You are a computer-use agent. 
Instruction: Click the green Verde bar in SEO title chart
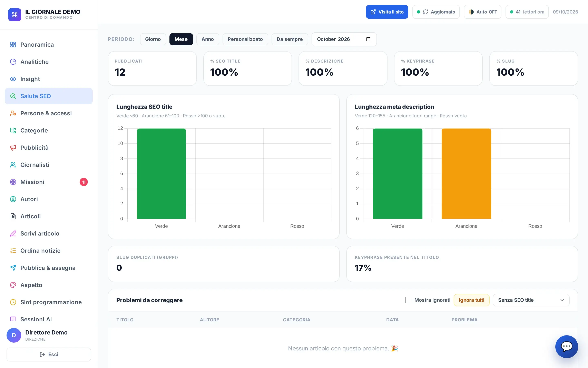tap(161, 174)
